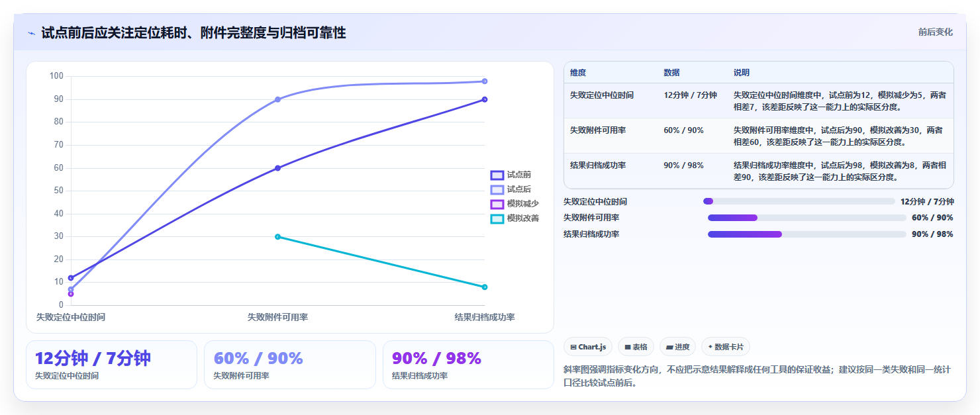The width and height of the screenshot is (980, 415).
Task: Click the 失败定位中位时间 table row label
Action: pos(602,95)
